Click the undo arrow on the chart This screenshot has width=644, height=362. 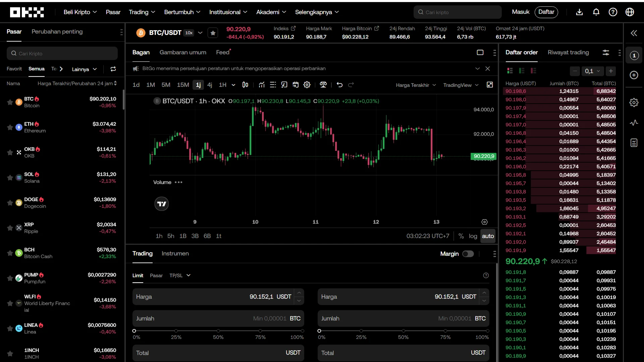click(x=339, y=85)
